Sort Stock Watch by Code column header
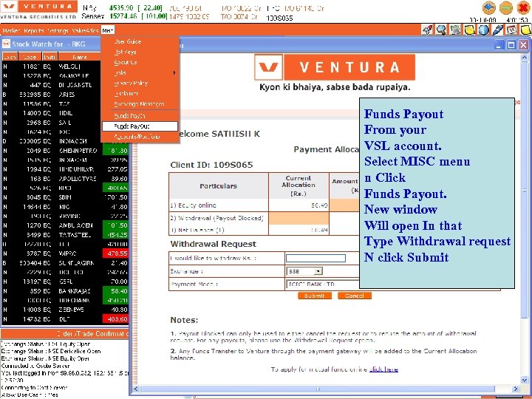Viewport: 532px width, 399px height. 30,57
